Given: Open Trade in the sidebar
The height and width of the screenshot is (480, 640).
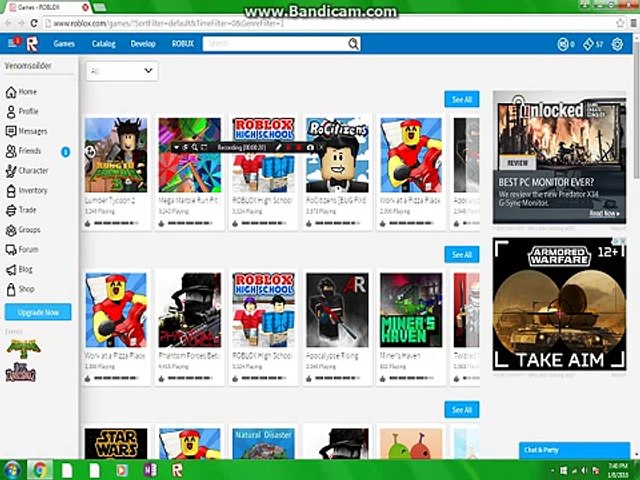Looking at the screenshot, I should [21, 210].
